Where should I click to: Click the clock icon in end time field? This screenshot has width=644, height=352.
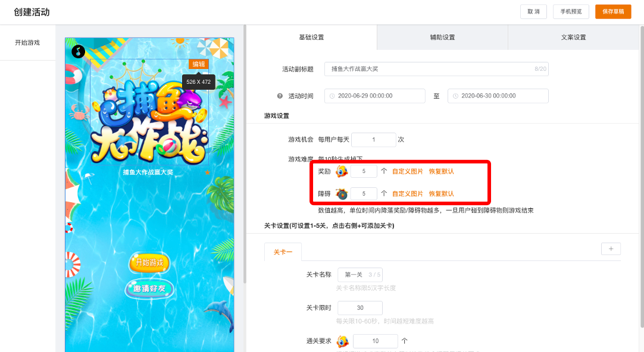[455, 96]
